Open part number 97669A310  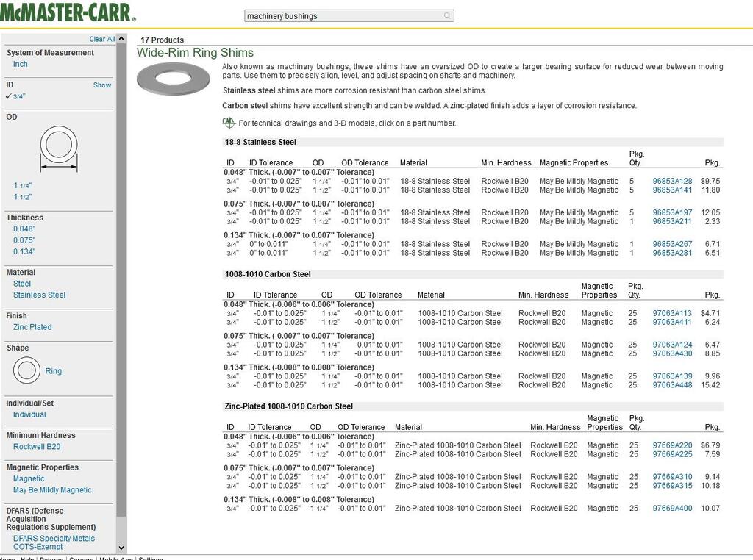(x=672, y=477)
